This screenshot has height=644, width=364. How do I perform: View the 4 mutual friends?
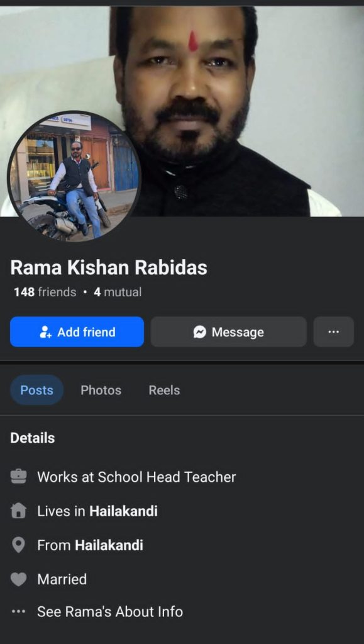118,292
